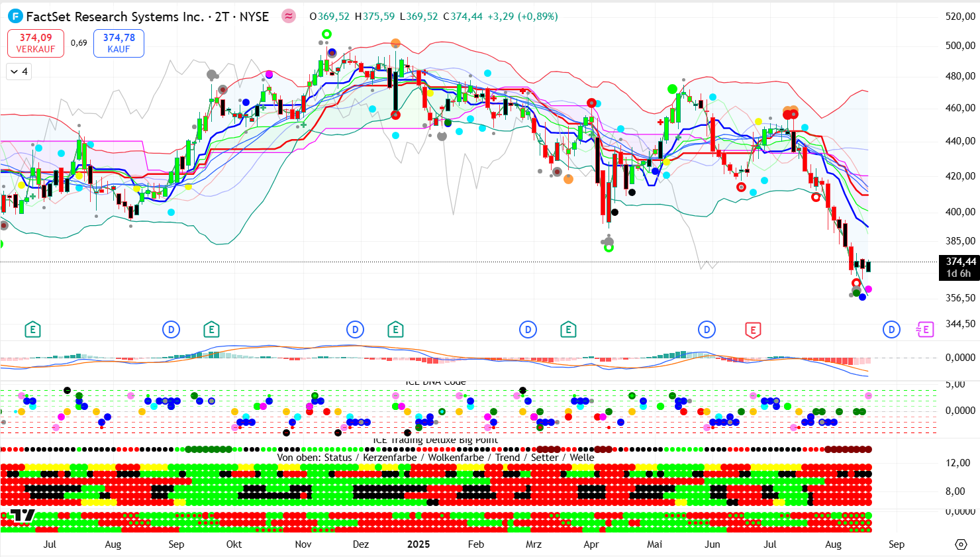Screen dimensions: 980x557
Task: Click the FactSet logo icon
Action: point(15,17)
